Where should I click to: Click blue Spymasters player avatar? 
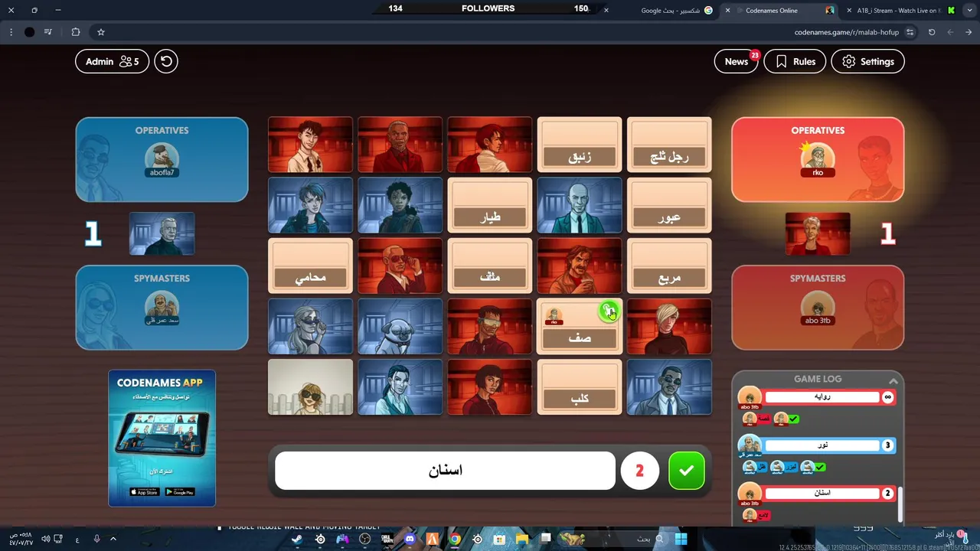[x=162, y=308]
